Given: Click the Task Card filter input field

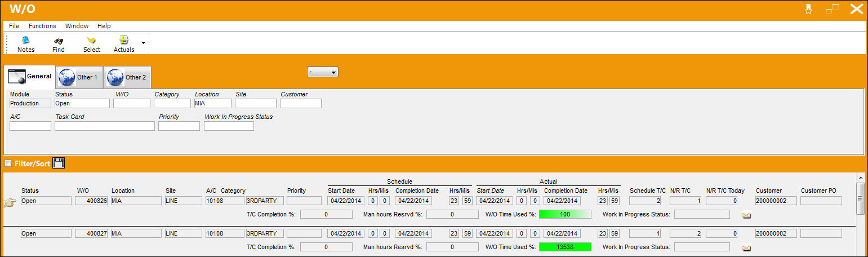Looking at the screenshot, I should pos(105,126).
